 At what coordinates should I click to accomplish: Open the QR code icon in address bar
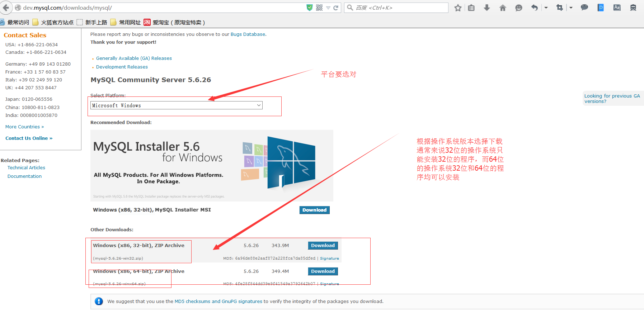(319, 8)
